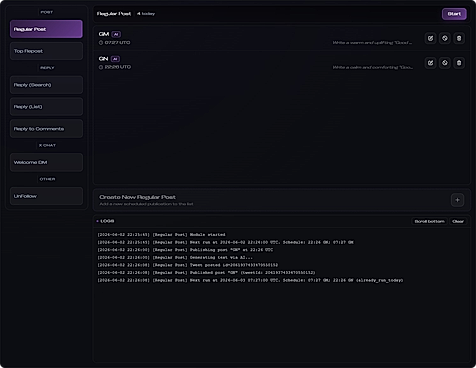Click the 07:27 UTC schedule time
Viewport: 476px width, 368px height.
(117, 43)
